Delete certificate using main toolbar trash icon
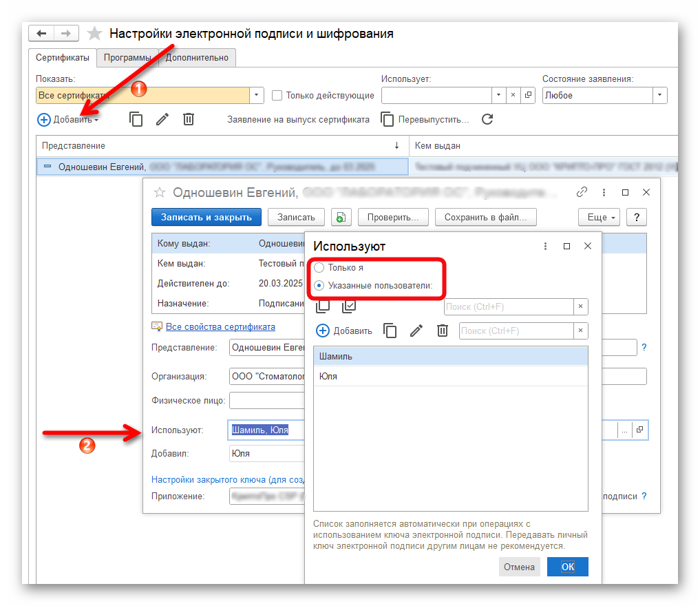This screenshot has height=606, width=700. click(x=189, y=119)
